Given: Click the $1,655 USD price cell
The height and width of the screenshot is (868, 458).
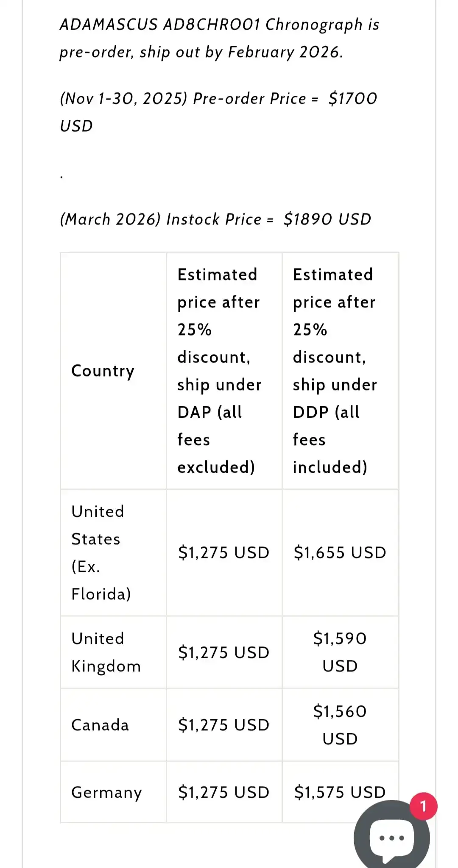Looking at the screenshot, I should 340,552.
